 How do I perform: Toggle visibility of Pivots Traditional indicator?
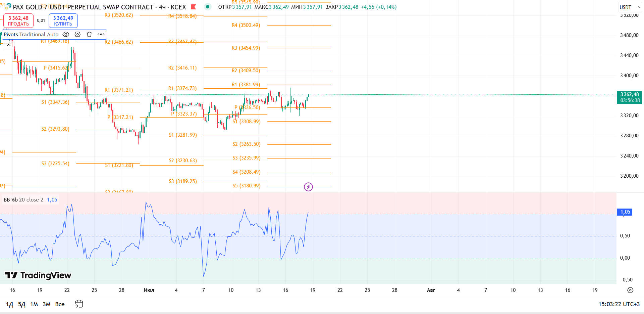click(x=66, y=34)
